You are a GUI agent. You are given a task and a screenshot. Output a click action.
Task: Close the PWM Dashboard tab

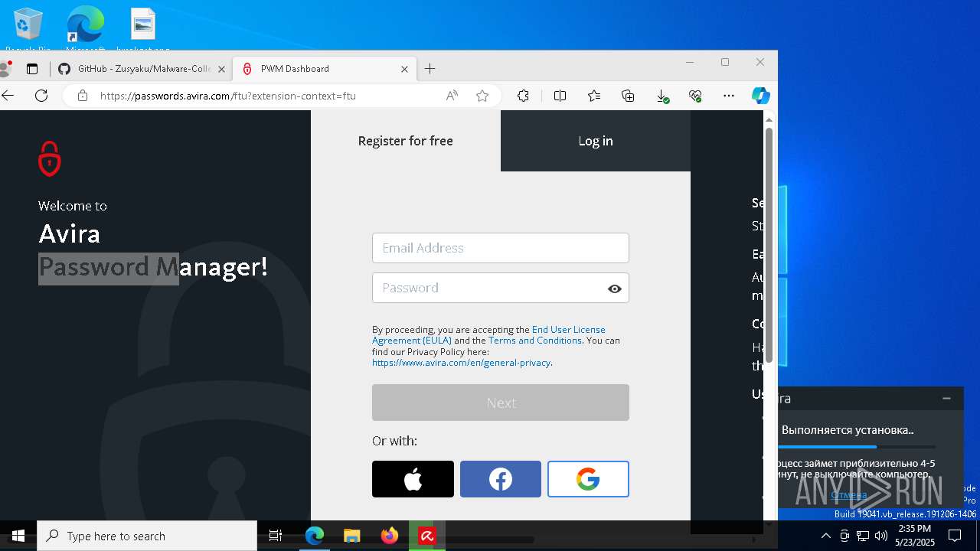click(x=404, y=69)
